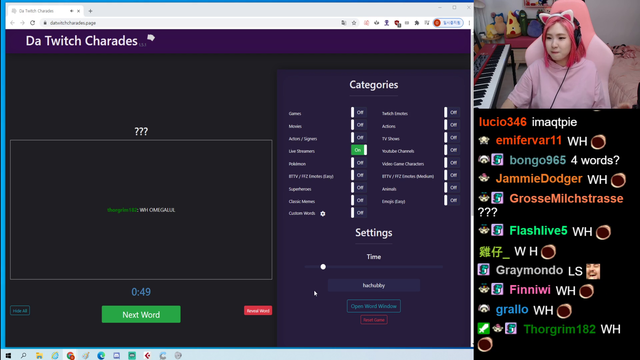
Task: Go back with the browser back arrow
Action: (x=12, y=23)
